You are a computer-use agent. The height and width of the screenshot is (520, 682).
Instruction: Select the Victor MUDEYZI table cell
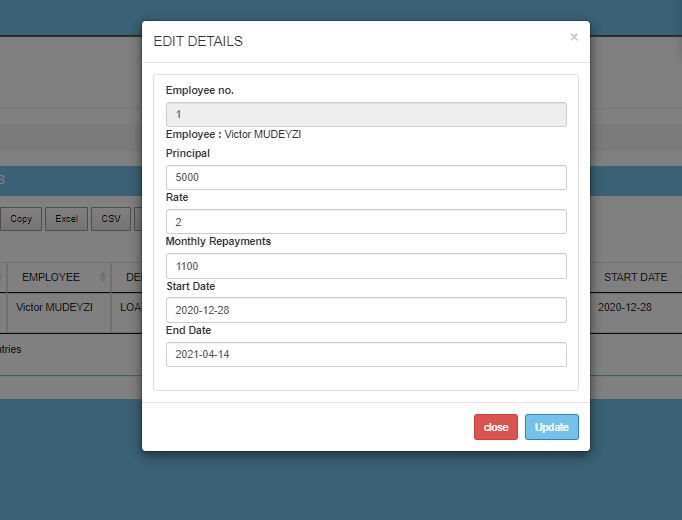(55, 307)
